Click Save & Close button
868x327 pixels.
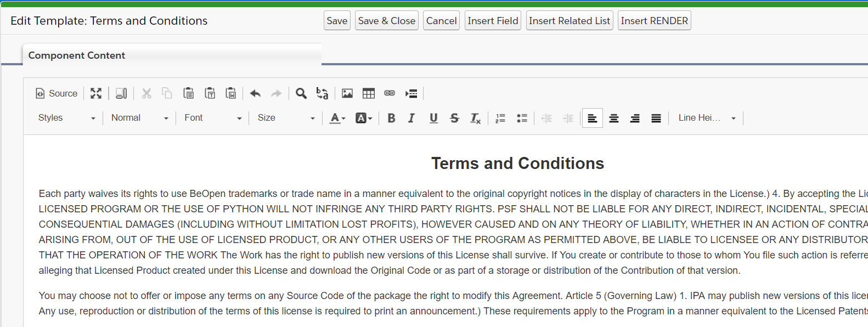click(x=387, y=20)
